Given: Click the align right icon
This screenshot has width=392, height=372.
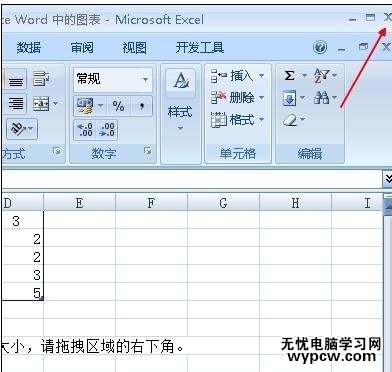Looking at the screenshot, I should [16, 104].
